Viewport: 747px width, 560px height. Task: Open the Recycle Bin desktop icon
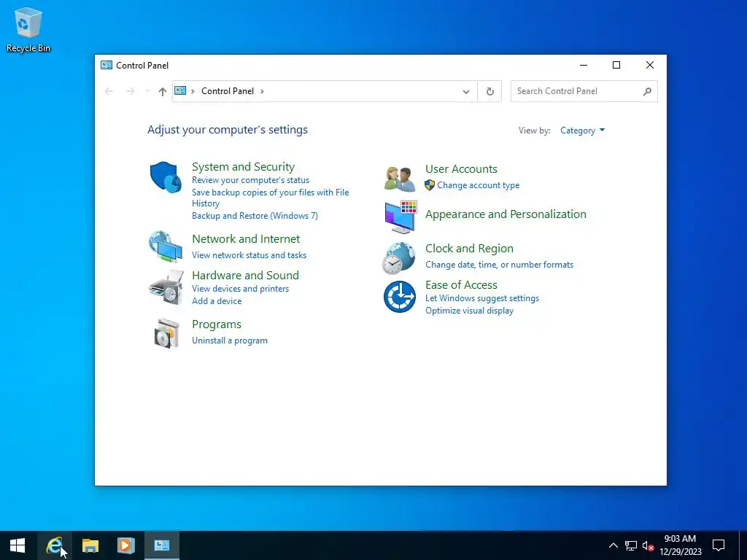click(28, 29)
